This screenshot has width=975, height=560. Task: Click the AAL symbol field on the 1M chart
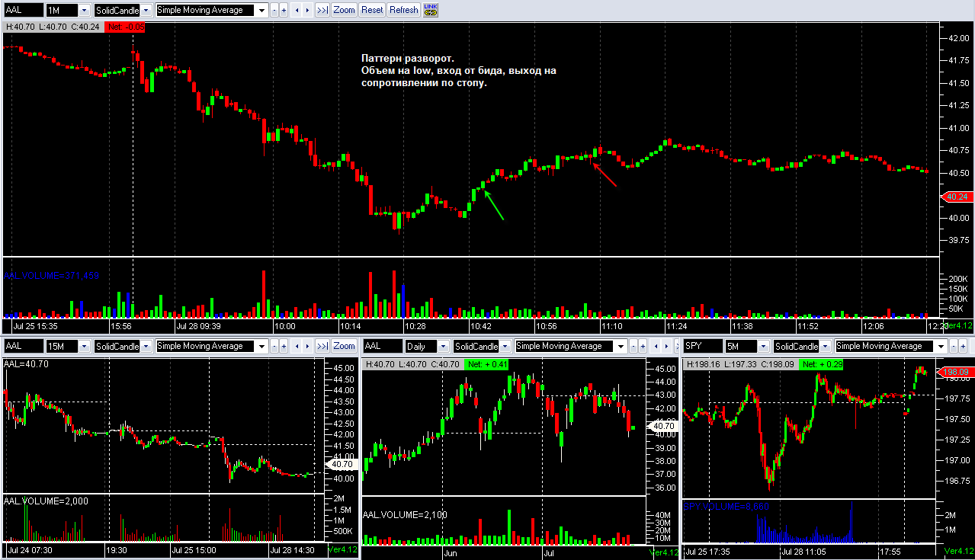23,11
